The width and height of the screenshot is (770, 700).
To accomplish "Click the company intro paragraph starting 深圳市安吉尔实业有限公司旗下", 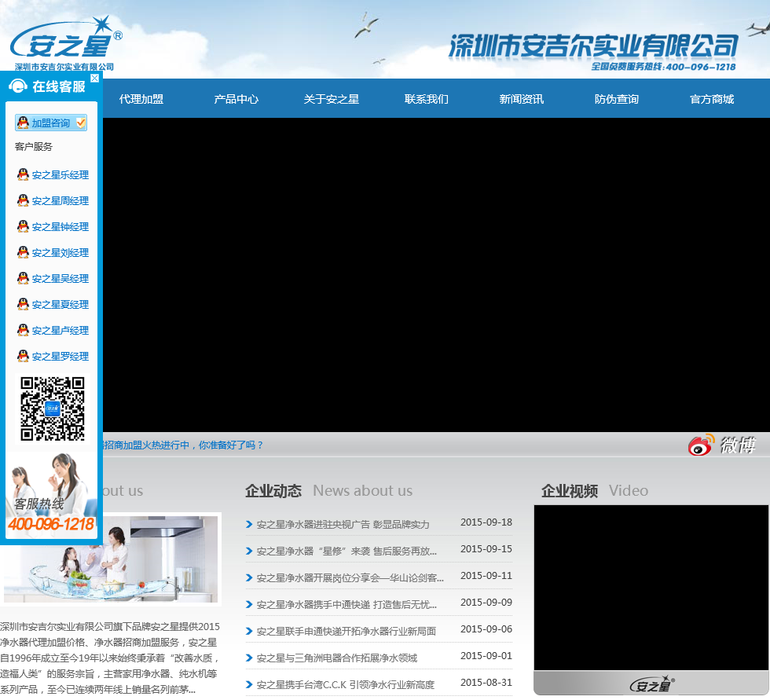I will click(x=110, y=658).
